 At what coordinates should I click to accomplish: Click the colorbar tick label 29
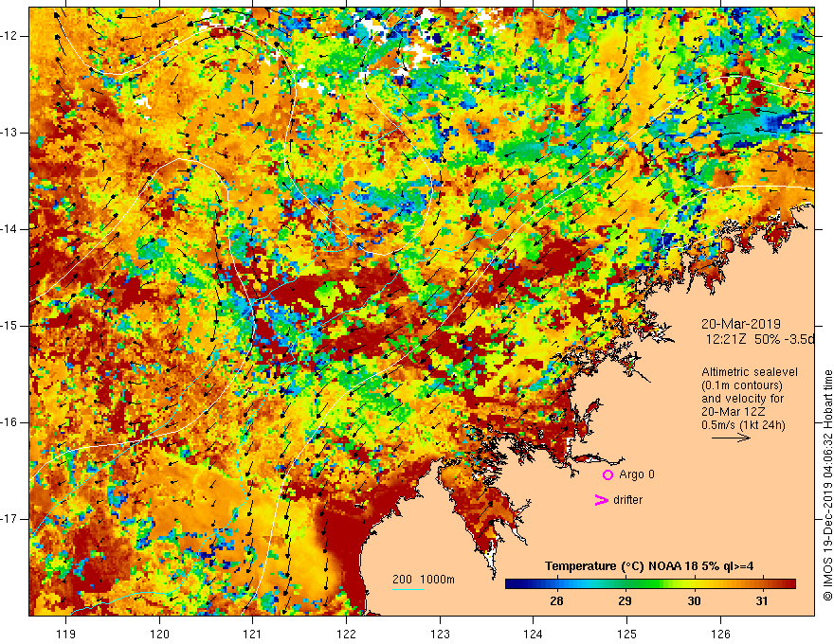point(625,601)
